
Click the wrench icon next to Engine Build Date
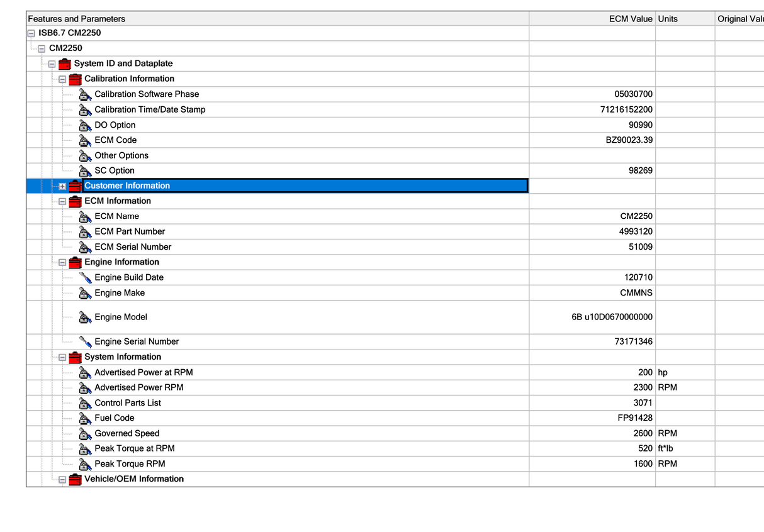click(x=85, y=277)
